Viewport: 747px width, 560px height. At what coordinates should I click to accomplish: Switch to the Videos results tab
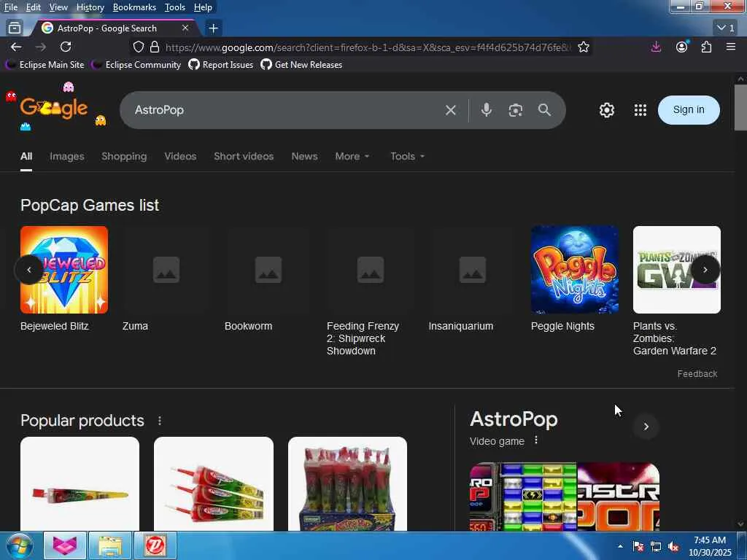pos(180,156)
